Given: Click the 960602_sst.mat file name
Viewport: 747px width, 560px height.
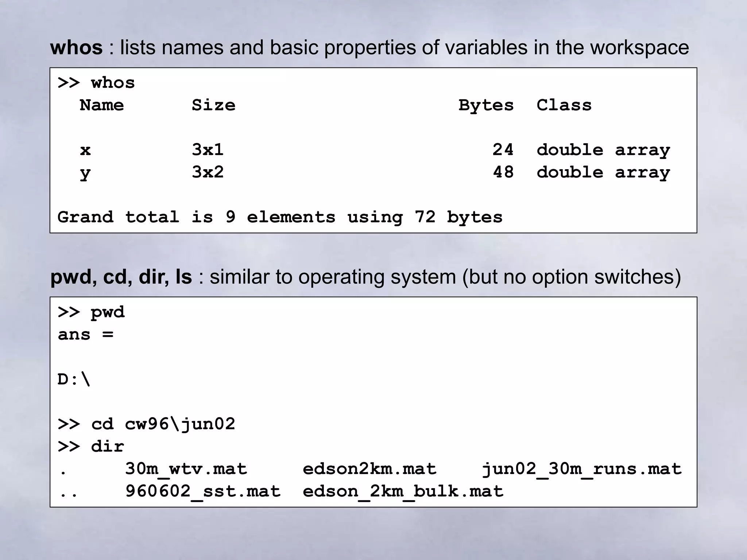Looking at the screenshot, I should [203, 491].
